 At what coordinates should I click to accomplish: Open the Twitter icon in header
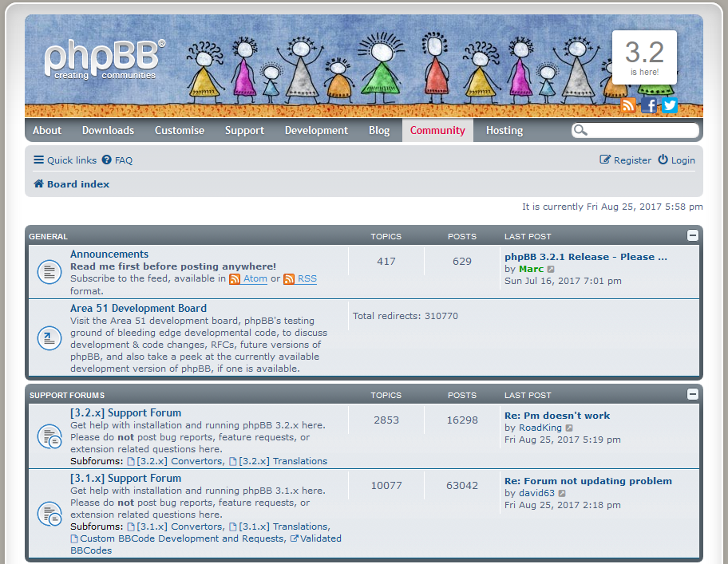pos(670,105)
